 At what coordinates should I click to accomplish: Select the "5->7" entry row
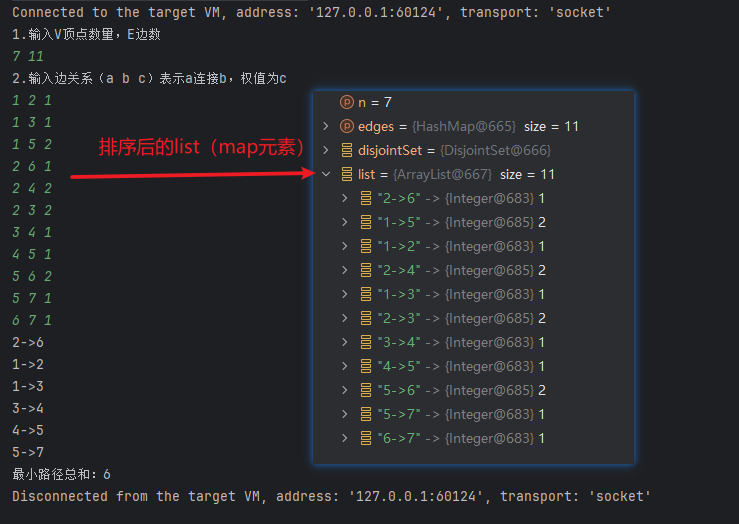[x=460, y=414]
